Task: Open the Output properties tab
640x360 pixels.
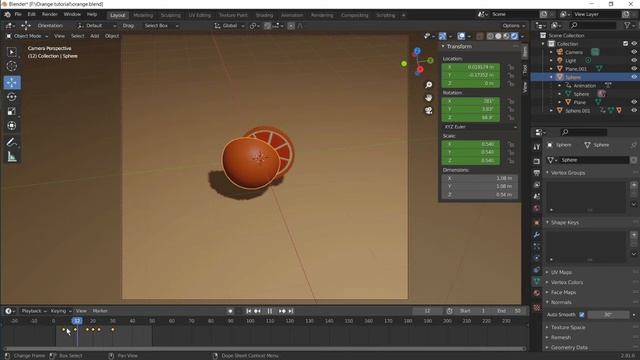Action: [x=537, y=173]
